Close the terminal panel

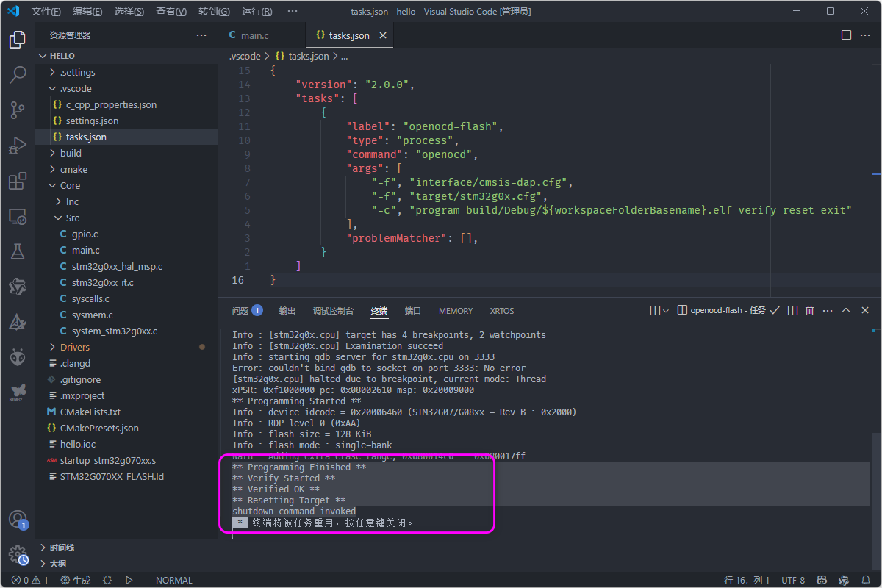(x=865, y=311)
